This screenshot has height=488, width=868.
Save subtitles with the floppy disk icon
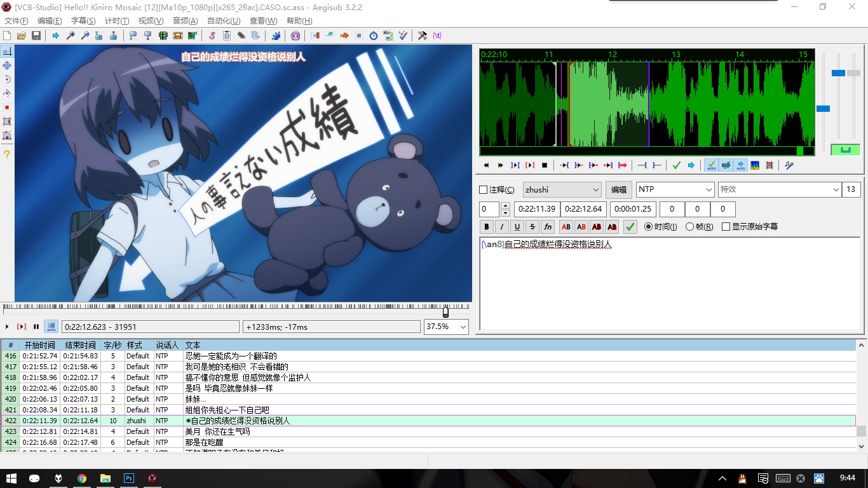pyautogui.click(x=36, y=36)
